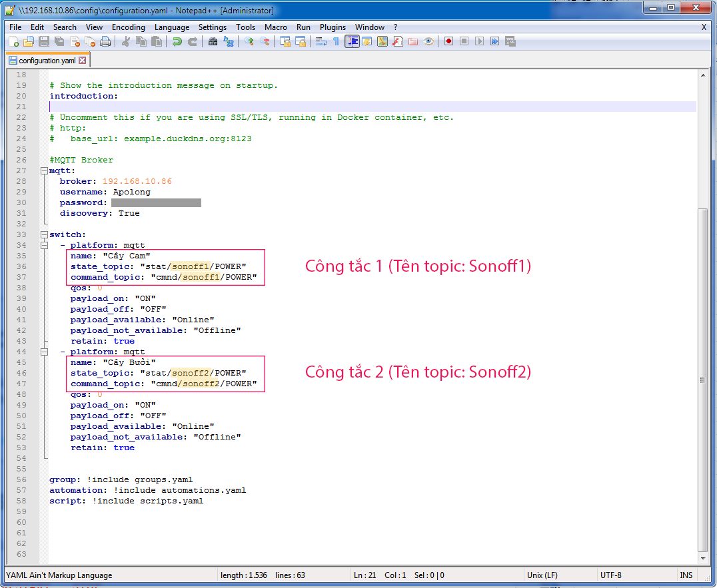Viewport: 717px width, 588px height.
Task: Click the UTF-8 encoding in status bar
Action: [610, 575]
